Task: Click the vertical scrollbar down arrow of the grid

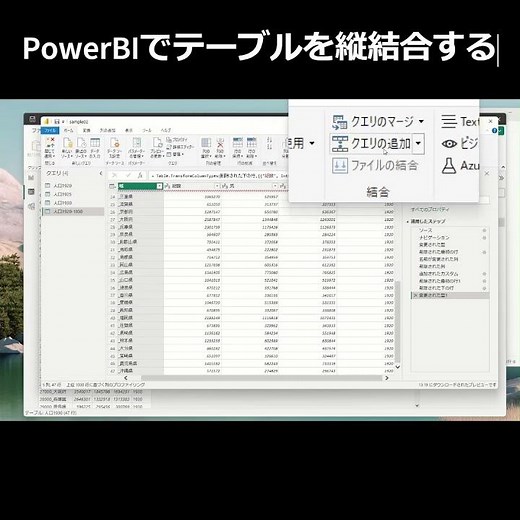Action: click(397, 367)
